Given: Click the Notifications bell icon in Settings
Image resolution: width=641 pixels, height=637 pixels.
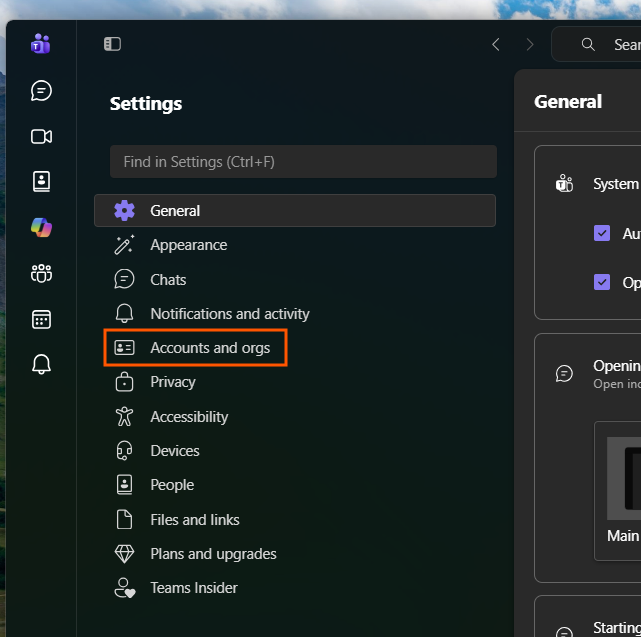Looking at the screenshot, I should (124, 314).
